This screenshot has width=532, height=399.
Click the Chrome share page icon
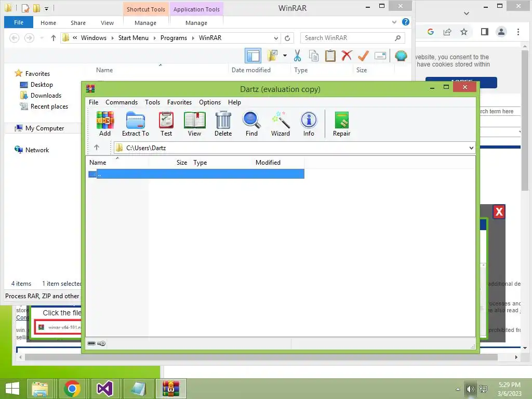point(447,32)
